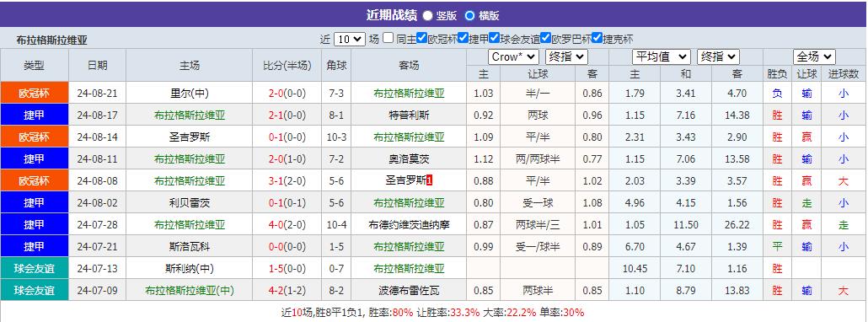This screenshot has width=868, height=322.
Task: Open the 平均值 dropdown
Action: 661,56
